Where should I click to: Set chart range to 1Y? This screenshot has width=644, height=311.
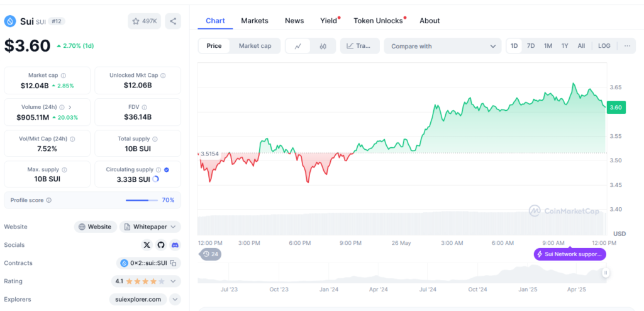click(x=565, y=46)
